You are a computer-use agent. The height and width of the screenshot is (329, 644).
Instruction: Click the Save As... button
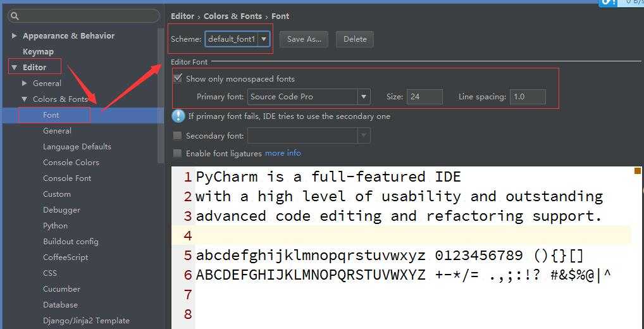click(x=304, y=39)
